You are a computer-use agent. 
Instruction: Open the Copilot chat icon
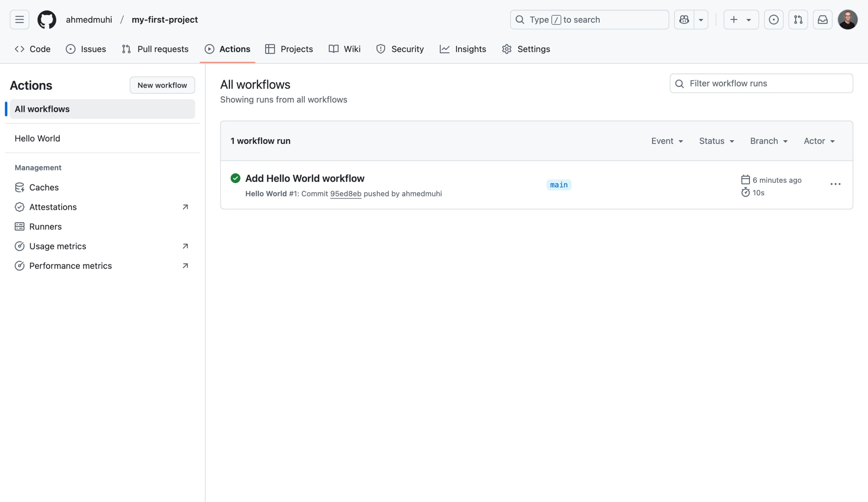point(684,20)
